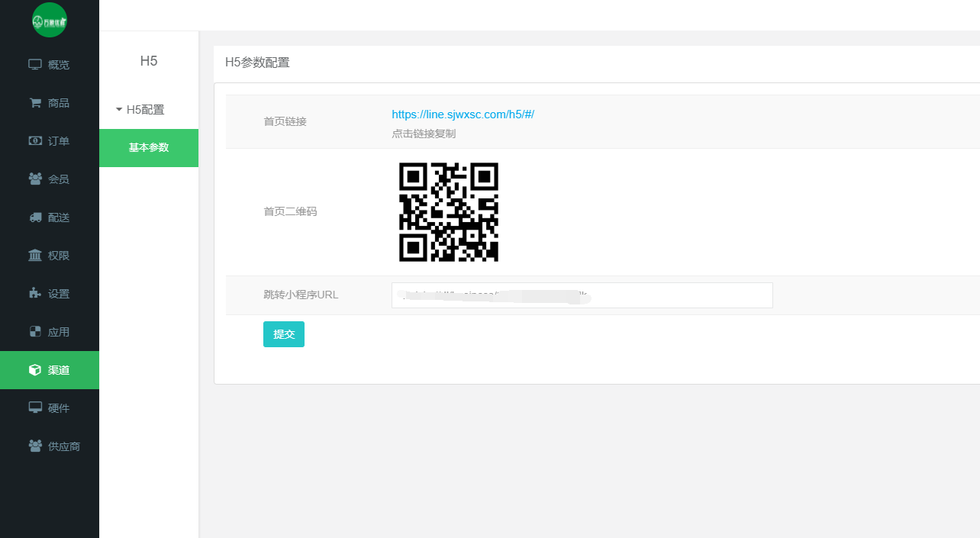Open the 权限 permissions section
The width and height of the screenshot is (980, 538).
click(x=50, y=256)
